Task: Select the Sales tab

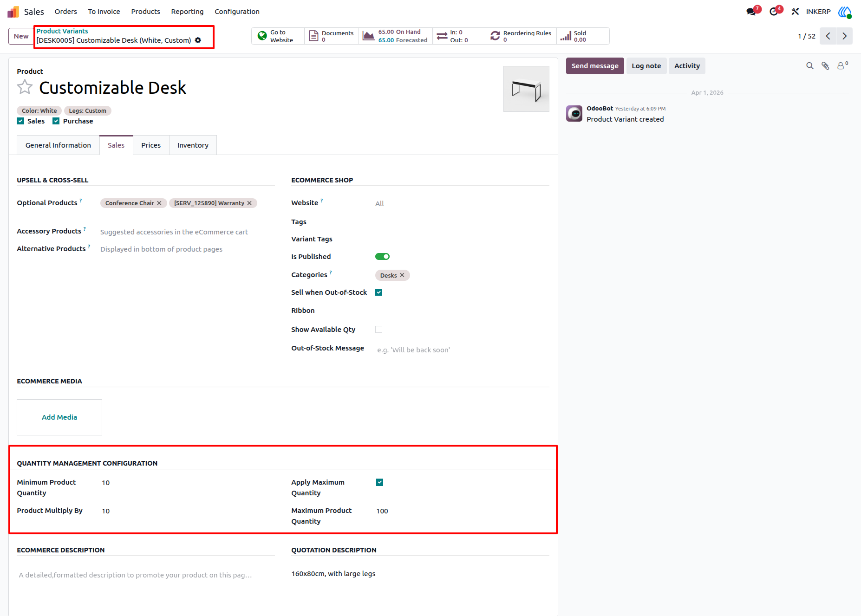Action: click(116, 145)
